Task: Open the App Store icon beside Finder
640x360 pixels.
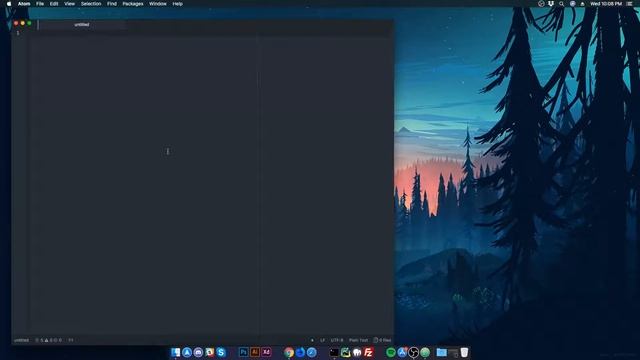Action: tap(187, 352)
